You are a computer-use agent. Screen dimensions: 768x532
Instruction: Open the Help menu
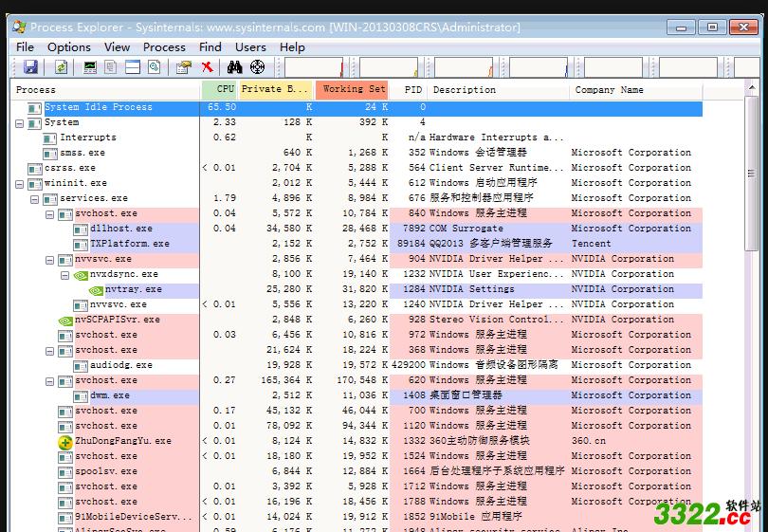pos(292,47)
